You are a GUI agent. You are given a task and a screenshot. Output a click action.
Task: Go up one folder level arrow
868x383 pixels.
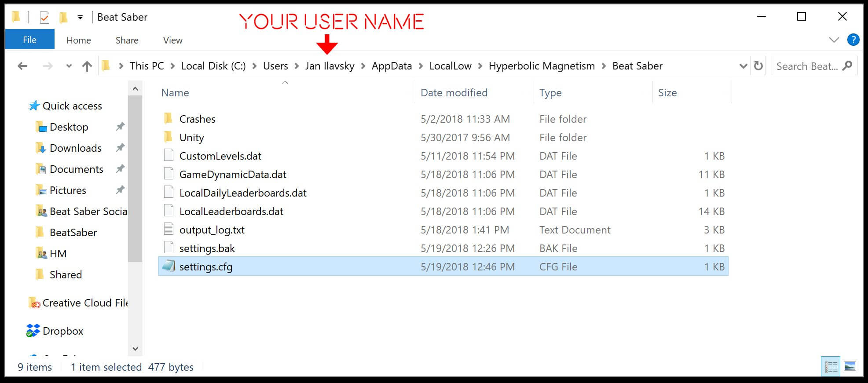tap(87, 66)
